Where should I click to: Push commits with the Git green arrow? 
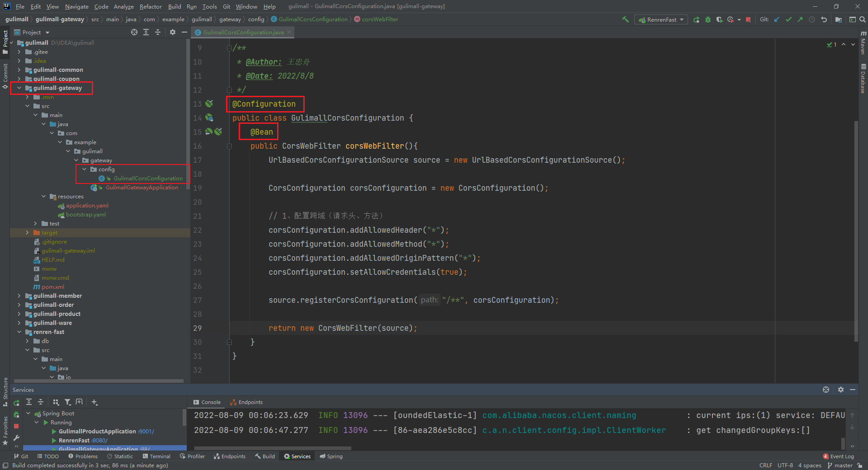[x=800, y=19]
